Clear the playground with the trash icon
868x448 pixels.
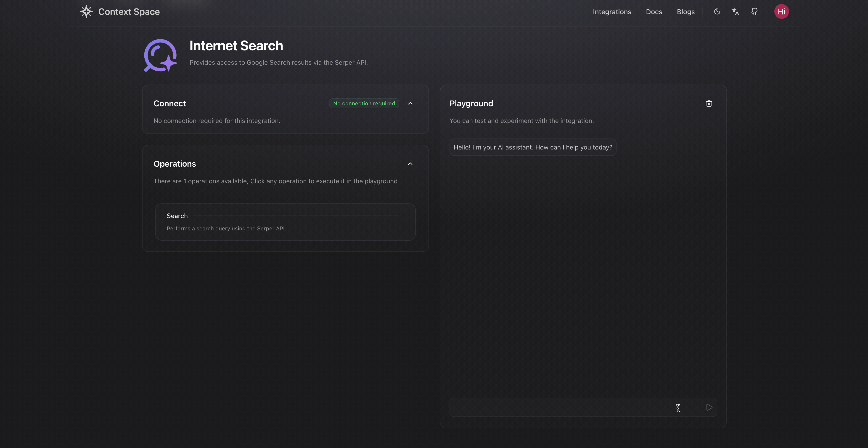[x=709, y=104]
